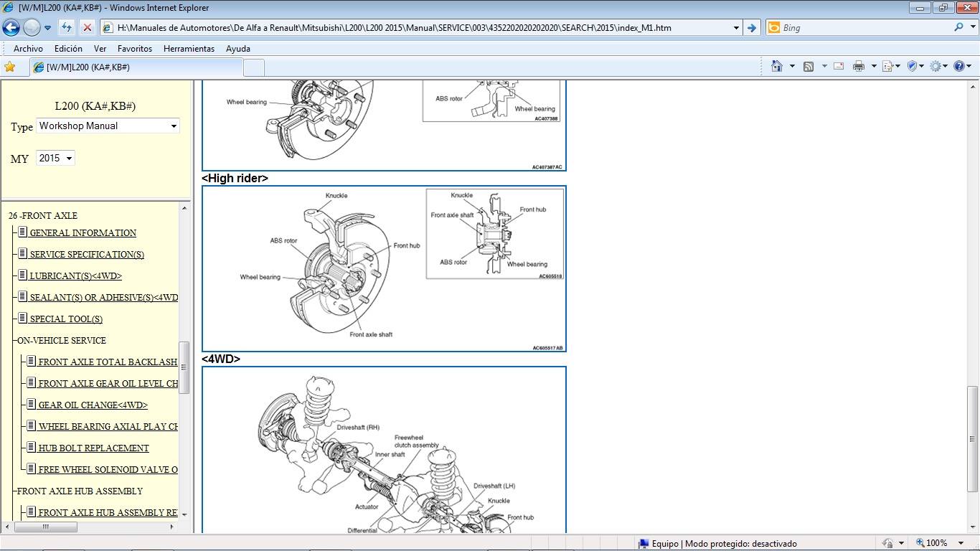Open SPECIAL TOOL(S) link
This screenshot has height=551, width=980.
point(66,319)
